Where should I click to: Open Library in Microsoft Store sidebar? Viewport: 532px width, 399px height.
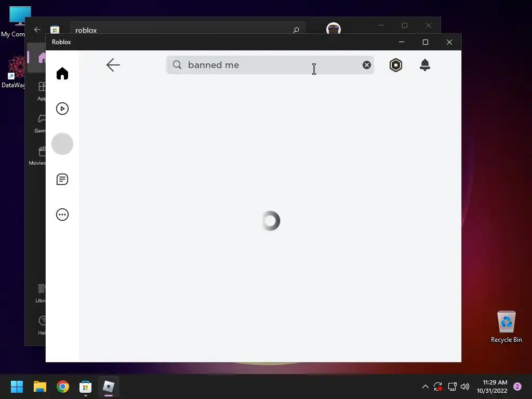pos(41,293)
